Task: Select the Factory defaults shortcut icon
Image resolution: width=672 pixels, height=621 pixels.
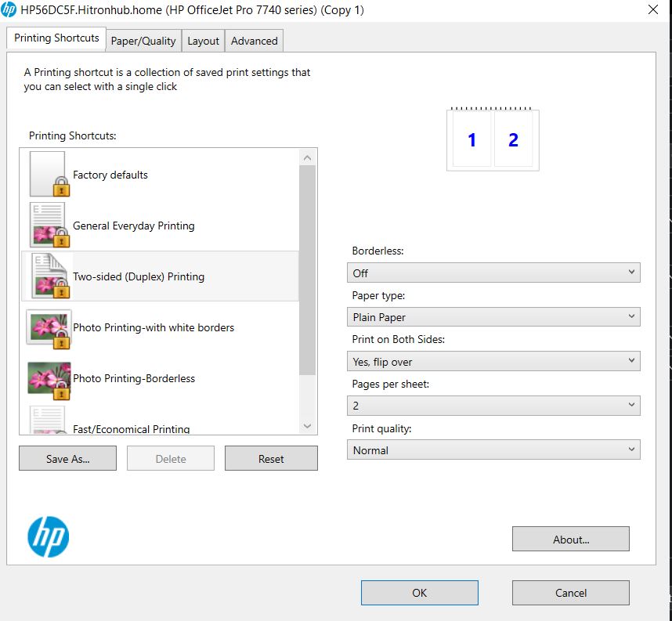Action: pyautogui.click(x=48, y=174)
